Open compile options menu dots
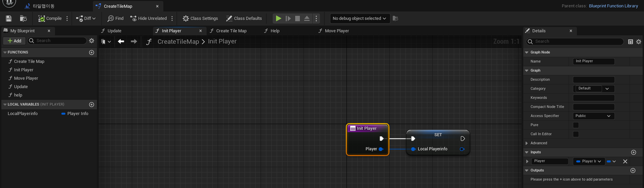Screen dimensions: 644x188 pyautogui.click(x=67, y=19)
